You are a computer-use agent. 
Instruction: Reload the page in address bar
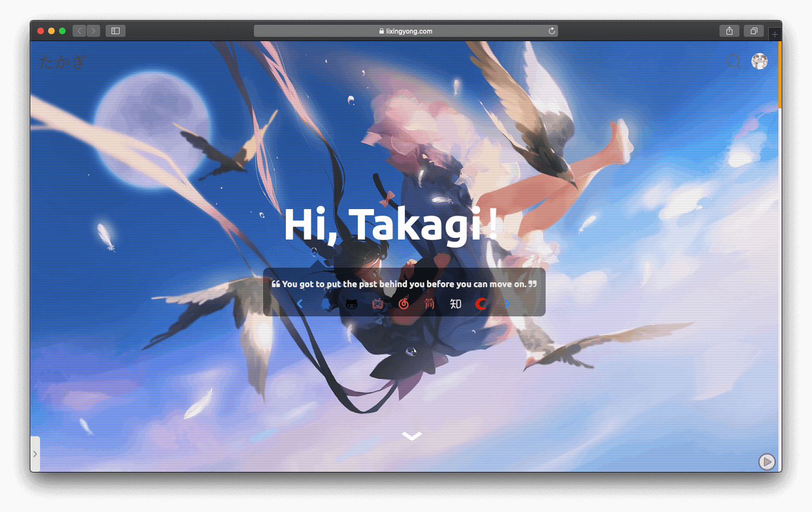tap(552, 31)
